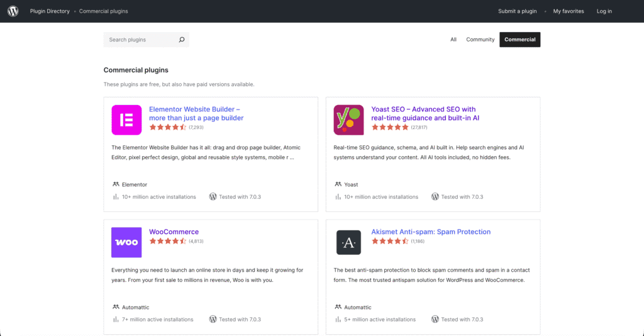Click WooCommerce's active installations bar chart icon
Image resolution: width=644 pixels, height=336 pixels.
116,319
